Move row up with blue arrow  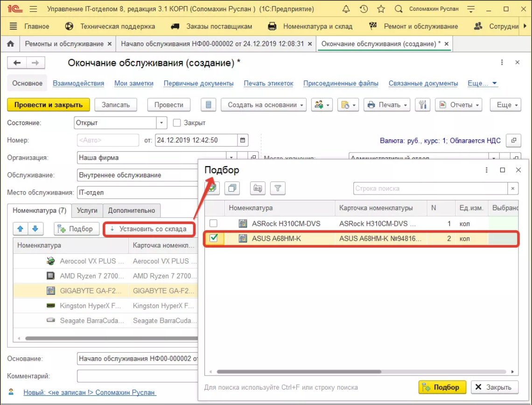click(x=20, y=229)
